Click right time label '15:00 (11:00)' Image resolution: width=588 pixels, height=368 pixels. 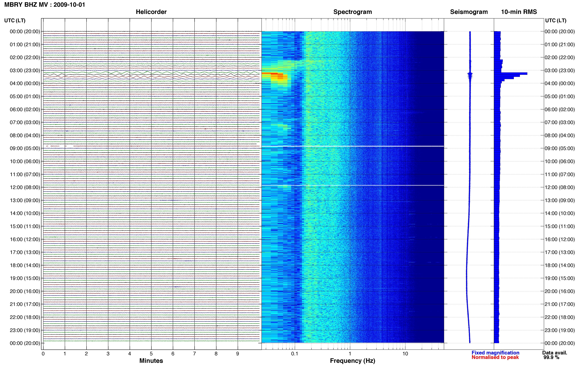tap(560, 226)
